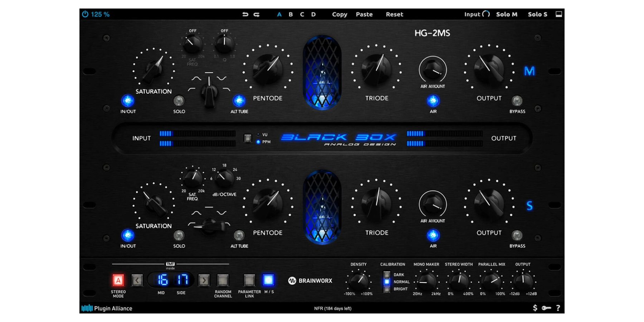Click the right arrow next to SIDE display
The image size is (644, 322).
204,280
